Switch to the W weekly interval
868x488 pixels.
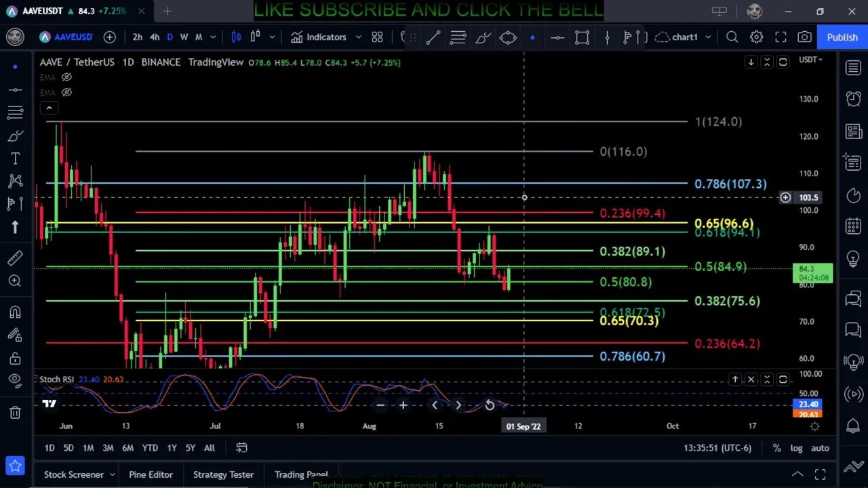point(184,37)
